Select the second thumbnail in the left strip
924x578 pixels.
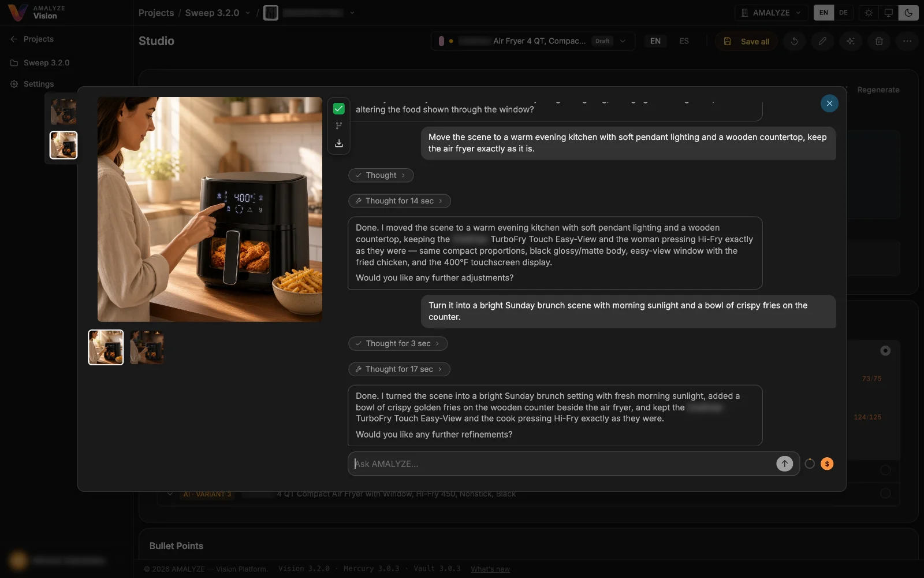tap(64, 145)
